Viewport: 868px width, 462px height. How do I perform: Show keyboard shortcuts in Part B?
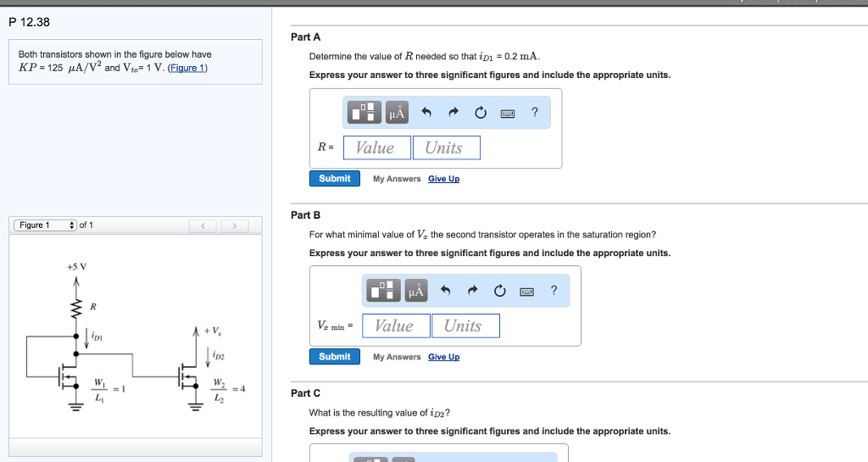527,292
